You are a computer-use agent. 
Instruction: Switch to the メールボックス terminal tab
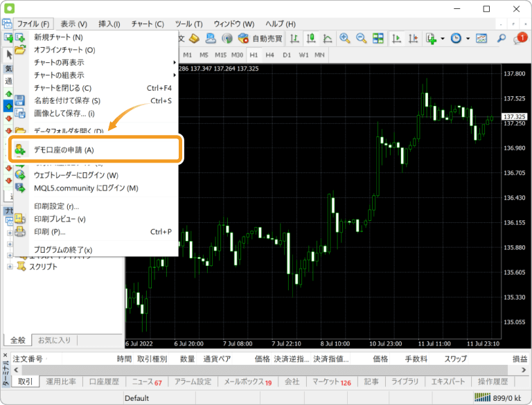[x=248, y=382]
